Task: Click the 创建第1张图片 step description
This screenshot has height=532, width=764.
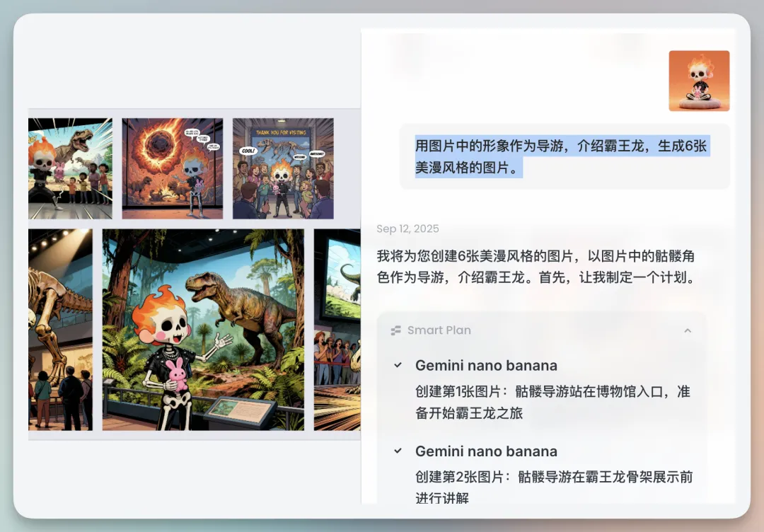Action: 552,402
